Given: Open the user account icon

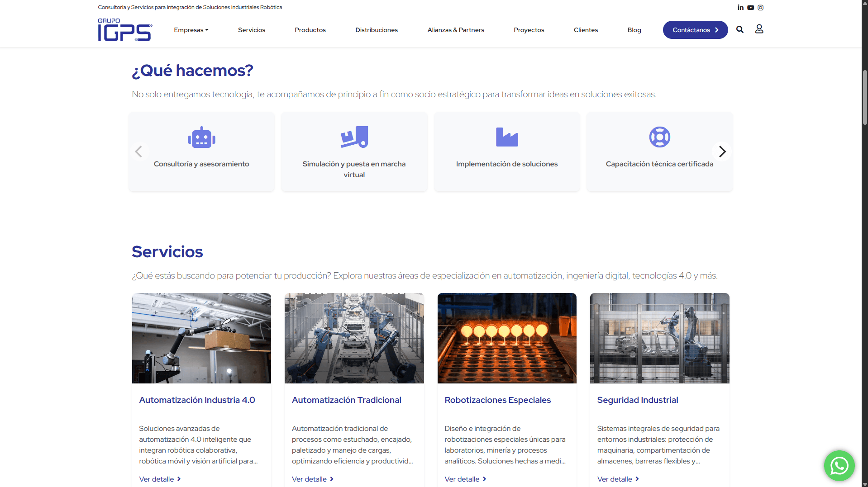Looking at the screenshot, I should (x=759, y=29).
